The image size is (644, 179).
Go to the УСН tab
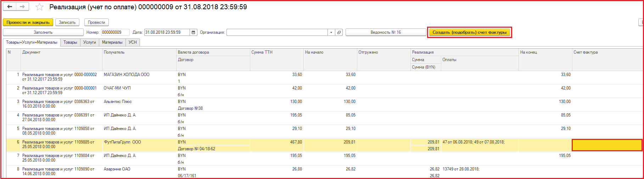click(x=133, y=42)
